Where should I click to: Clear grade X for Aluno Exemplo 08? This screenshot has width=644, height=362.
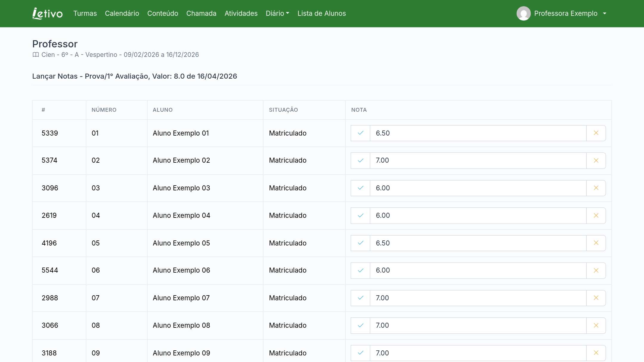coord(596,325)
